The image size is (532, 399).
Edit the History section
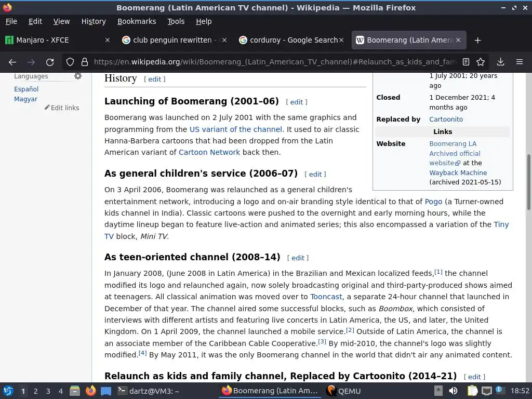[155, 79]
